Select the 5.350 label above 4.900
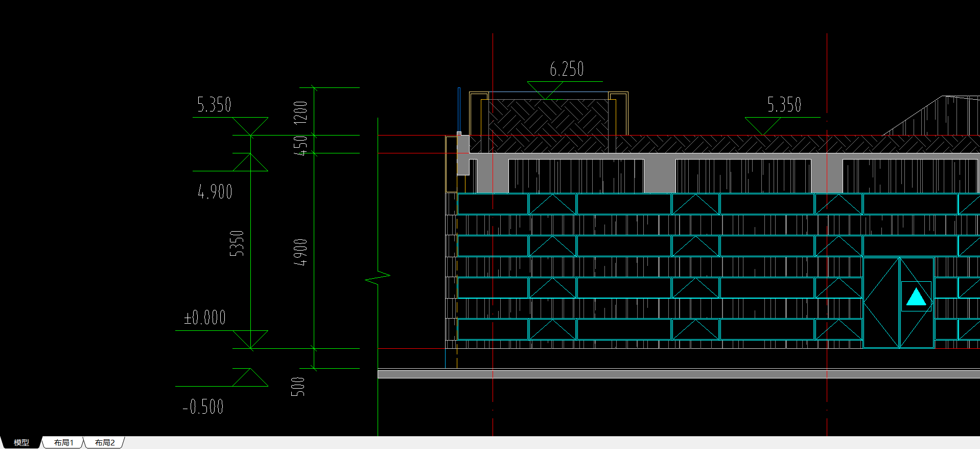Viewport: 980px width, 449px height. click(x=214, y=105)
